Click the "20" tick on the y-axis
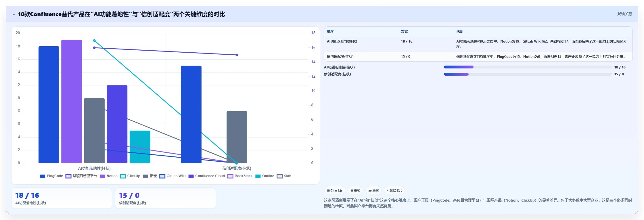Screen dimensions: 644x220 click(x=18, y=33)
